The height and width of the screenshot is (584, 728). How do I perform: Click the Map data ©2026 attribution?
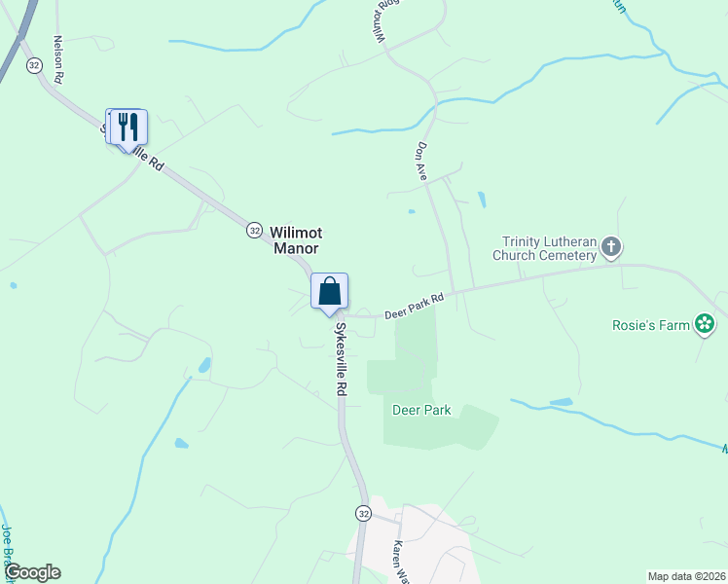click(x=687, y=576)
